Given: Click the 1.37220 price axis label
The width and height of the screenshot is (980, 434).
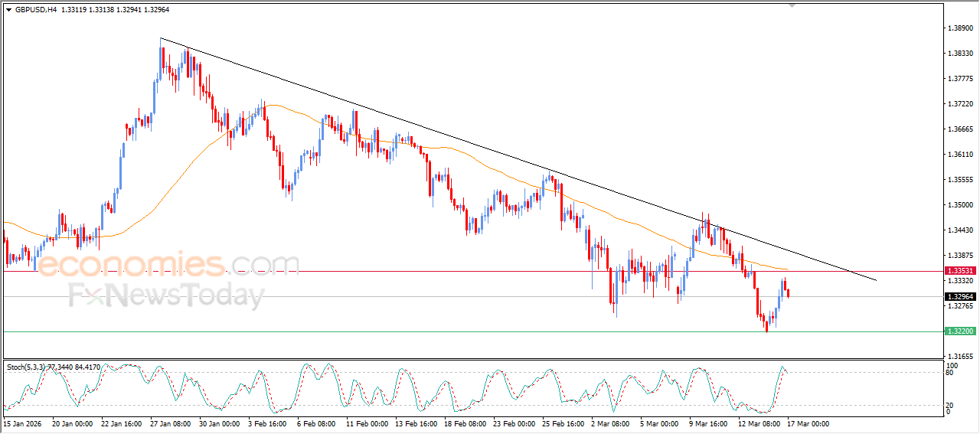Looking at the screenshot, I should pyautogui.click(x=960, y=104).
